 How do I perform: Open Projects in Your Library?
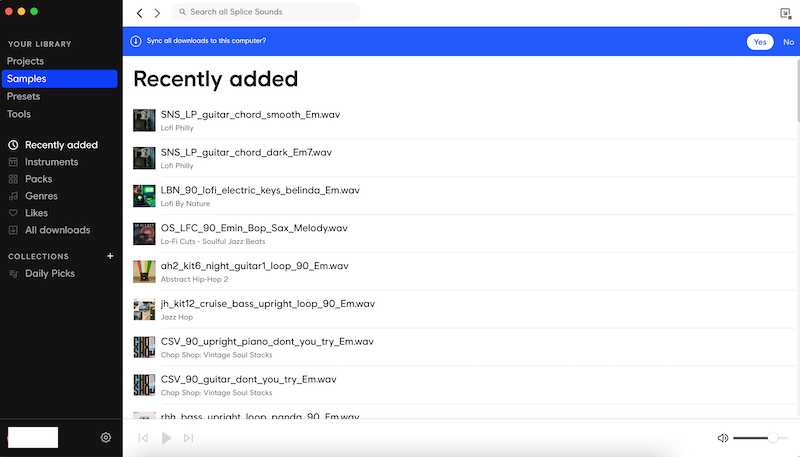pyautogui.click(x=26, y=61)
